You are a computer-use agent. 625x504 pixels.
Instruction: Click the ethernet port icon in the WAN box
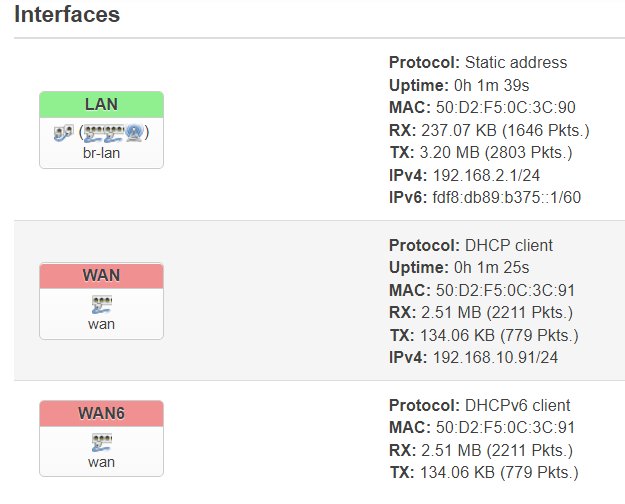[x=102, y=305]
